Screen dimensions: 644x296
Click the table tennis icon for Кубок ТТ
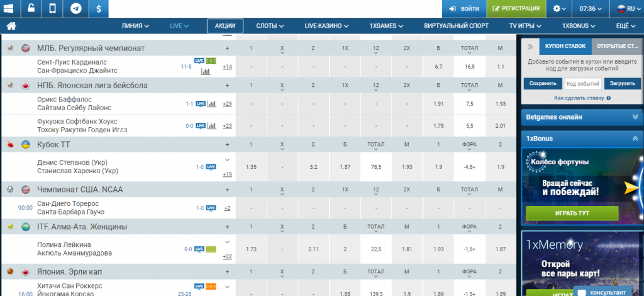(x=10, y=145)
